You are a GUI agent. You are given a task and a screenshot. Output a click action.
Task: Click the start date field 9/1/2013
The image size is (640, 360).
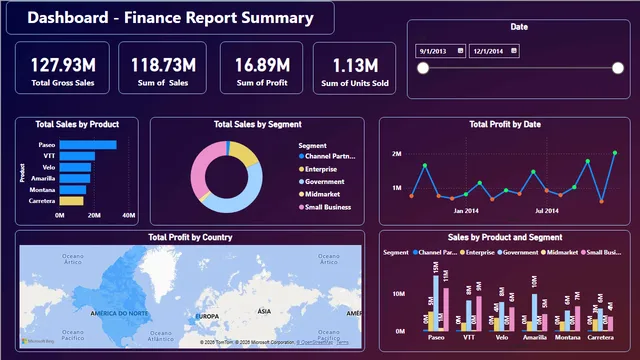pos(440,51)
